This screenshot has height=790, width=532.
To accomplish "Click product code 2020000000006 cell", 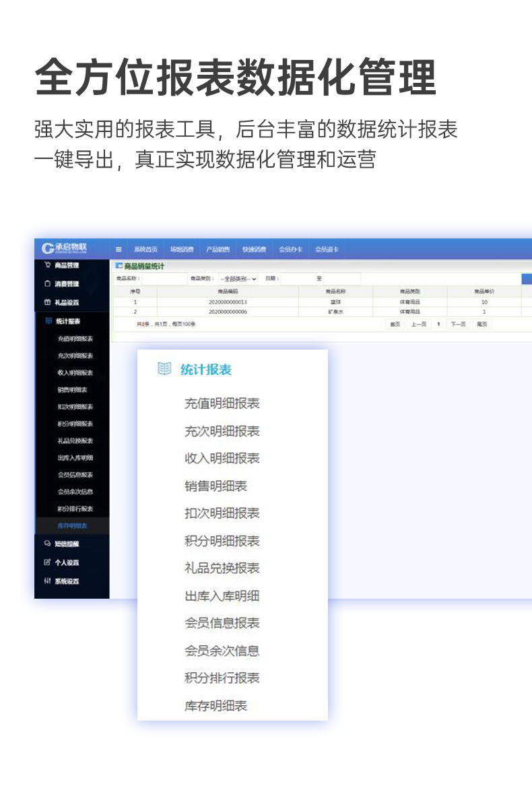I will [x=228, y=312].
